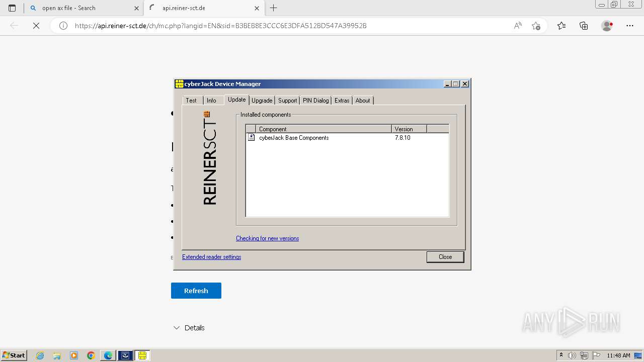
Task: Switch to the Test tab
Action: point(191,101)
